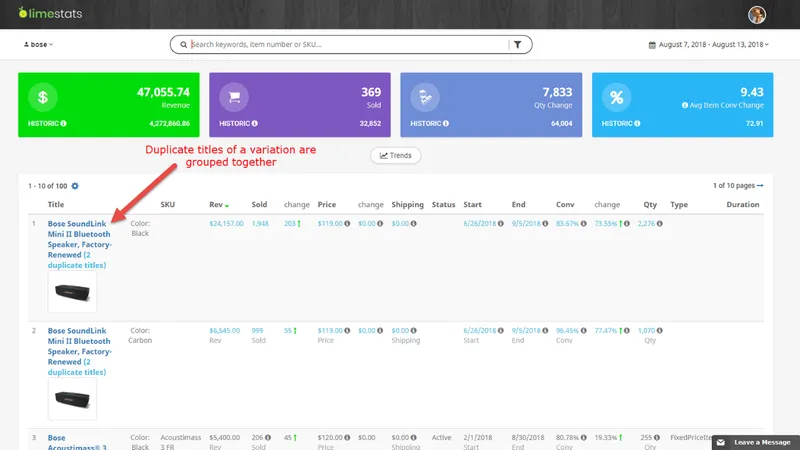The width and height of the screenshot is (800, 450).
Task: Sort by the Rev column header
Action: pos(218,205)
